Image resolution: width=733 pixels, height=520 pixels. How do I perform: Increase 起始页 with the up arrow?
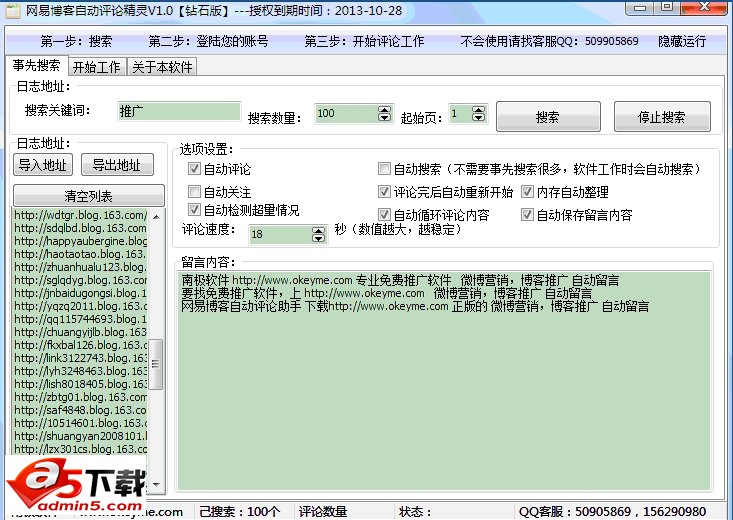pos(478,110)
